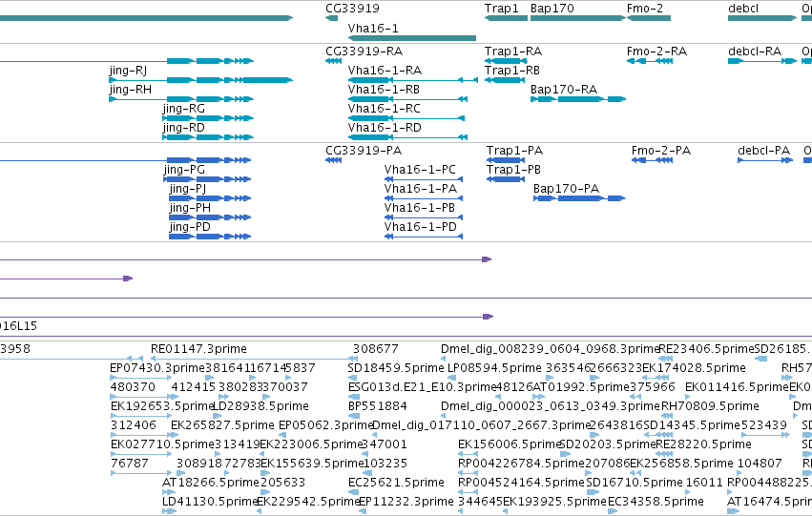The height and width of the screenshot is (516, 812).
Task: Select protein CG33919-PA
Action: pyautogui.click(x=364, y=151)
